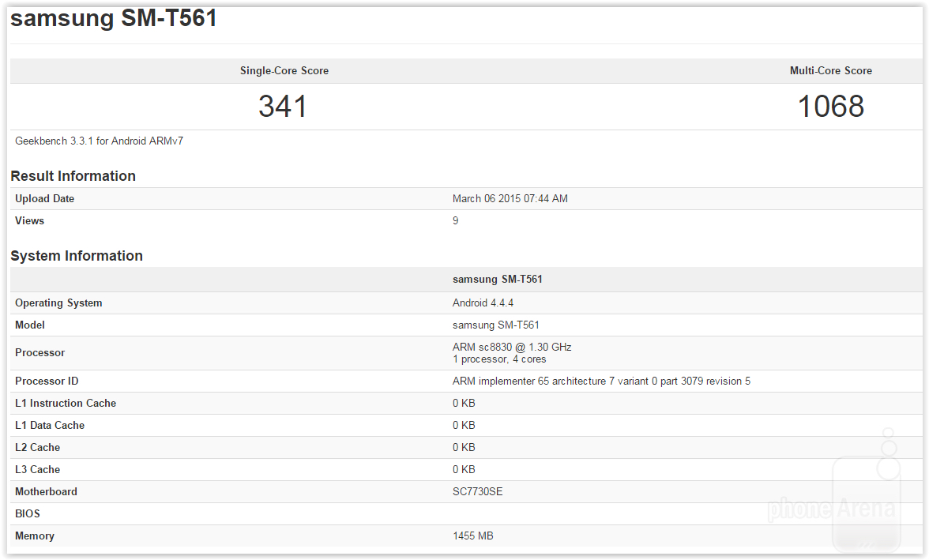Image resolution: width=929 pixels, height=560 pixels.
Task: Open the ARM sc8830 @ 1.30 GHz processor link
Action: pyautogui.click(x=512, y=347)
